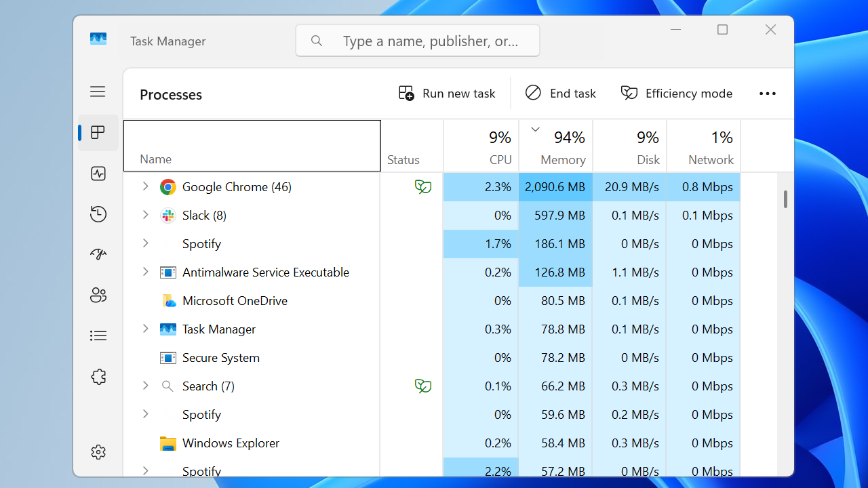This screenshot has width=868, height=488.
Task: Click Chrome's 20.9 MB/s disk cell
Action: coord(630,187)
